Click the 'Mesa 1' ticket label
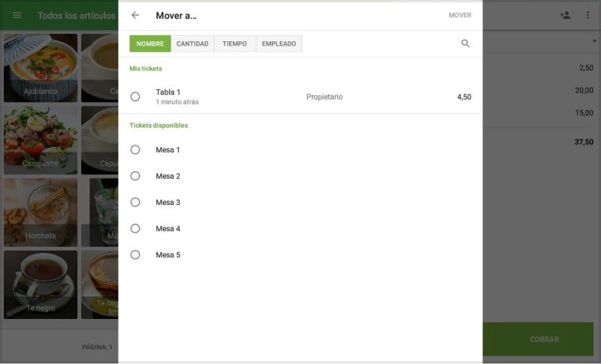 (168, 150)
